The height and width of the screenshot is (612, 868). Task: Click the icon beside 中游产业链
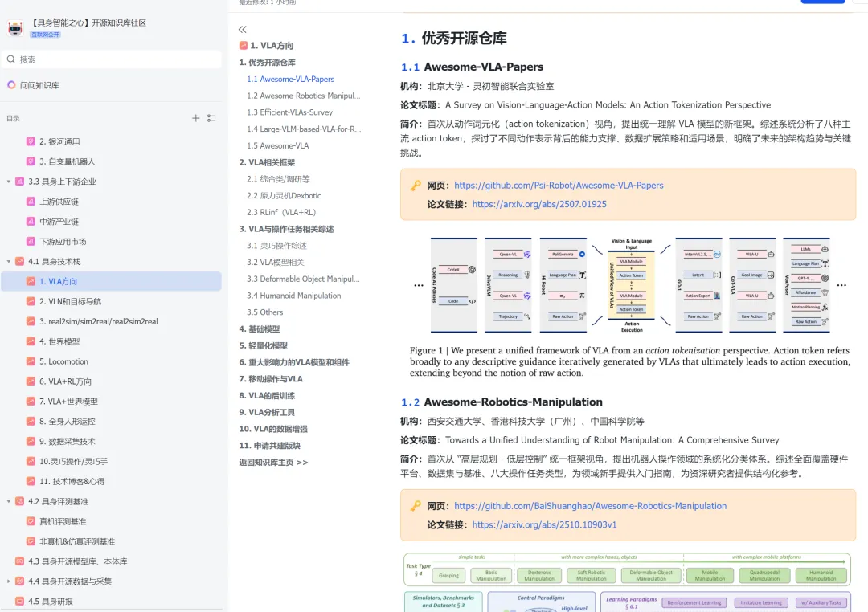[x=31, y=222]
